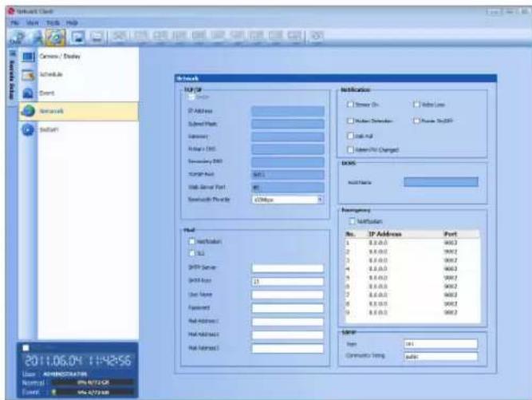The height and width of the screenshot is (400, 532).
Task: Click the IP Address column header
Action: [x=385, y=234]
